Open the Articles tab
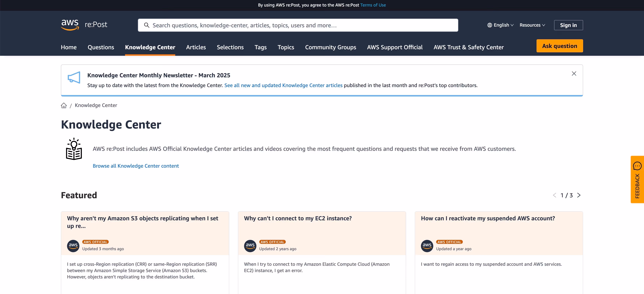The width and height of the screenshot is (644, 294). (196, 47)
